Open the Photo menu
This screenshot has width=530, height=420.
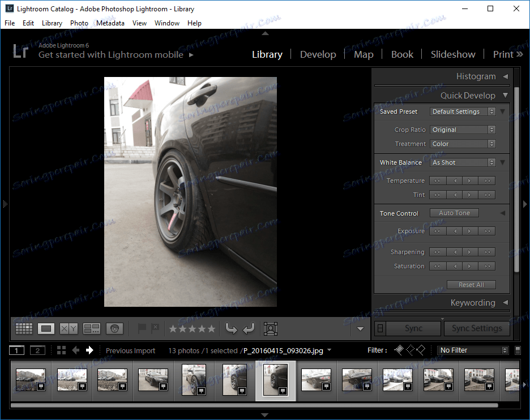[79, 23]
